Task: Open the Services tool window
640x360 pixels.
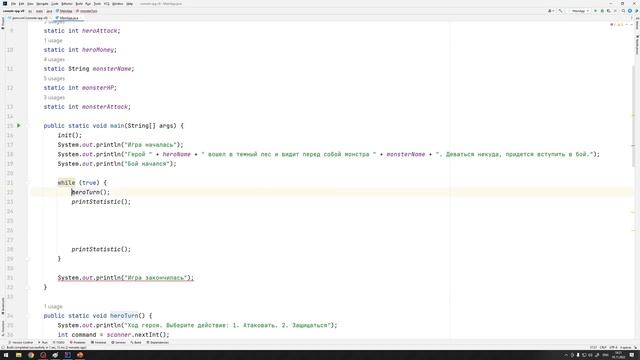Action: tap(119, 342)
